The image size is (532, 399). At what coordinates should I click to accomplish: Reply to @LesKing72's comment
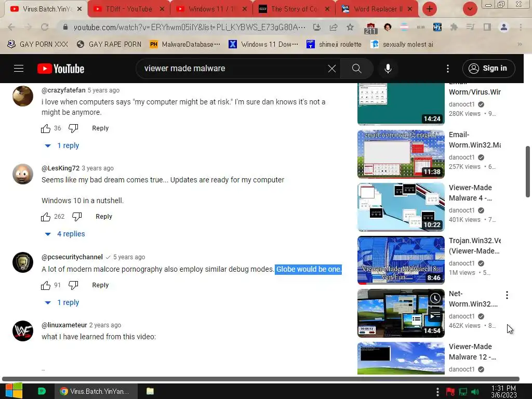pyautogui.click(x=104, y=217)
